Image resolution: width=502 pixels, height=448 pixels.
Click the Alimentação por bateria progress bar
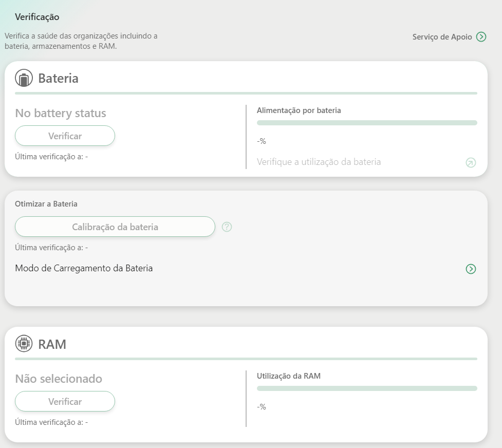tap(367, 123)
